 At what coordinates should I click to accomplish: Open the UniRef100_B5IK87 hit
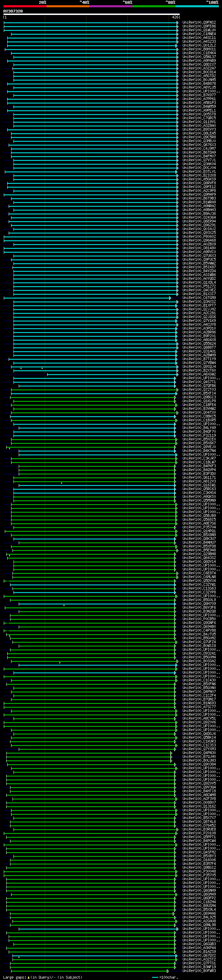(x=199, y=267)
